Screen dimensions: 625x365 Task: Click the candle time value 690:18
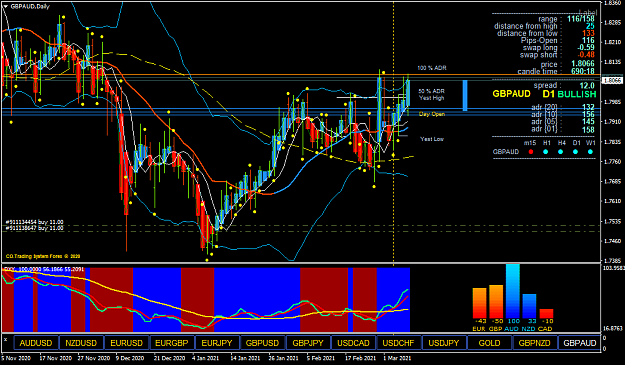(582, 72)
